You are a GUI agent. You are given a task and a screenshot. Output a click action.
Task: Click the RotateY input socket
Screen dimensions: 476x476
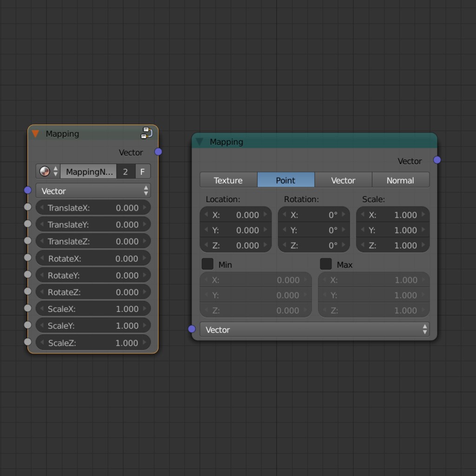pos(28,275)
